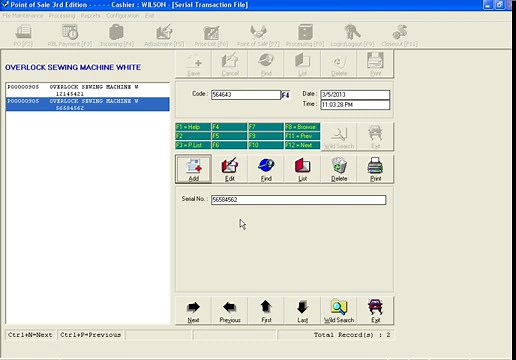Viewport: 516px width, 360px height.
Task: Click Closeout [F11] toolbar icon
Action: pos(399,35)
